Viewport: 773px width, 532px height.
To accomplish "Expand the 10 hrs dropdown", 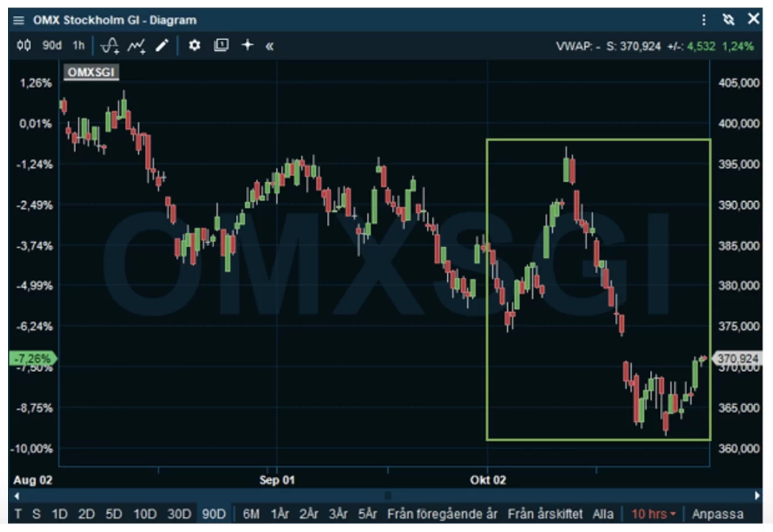I will point(653,514).
